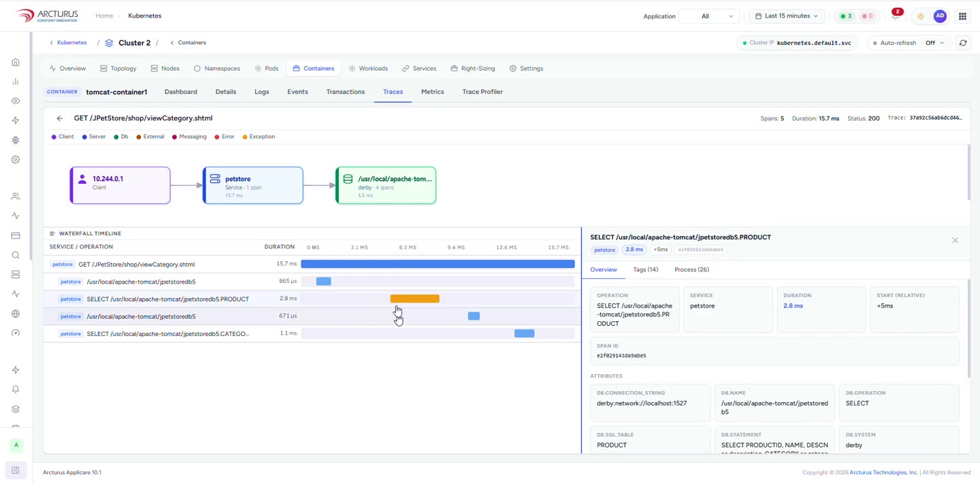This screenshot has width=980, height=483.
Task: Toggle the green healthy status count 3
Action: pyautogui.click(x=846, y=16)
